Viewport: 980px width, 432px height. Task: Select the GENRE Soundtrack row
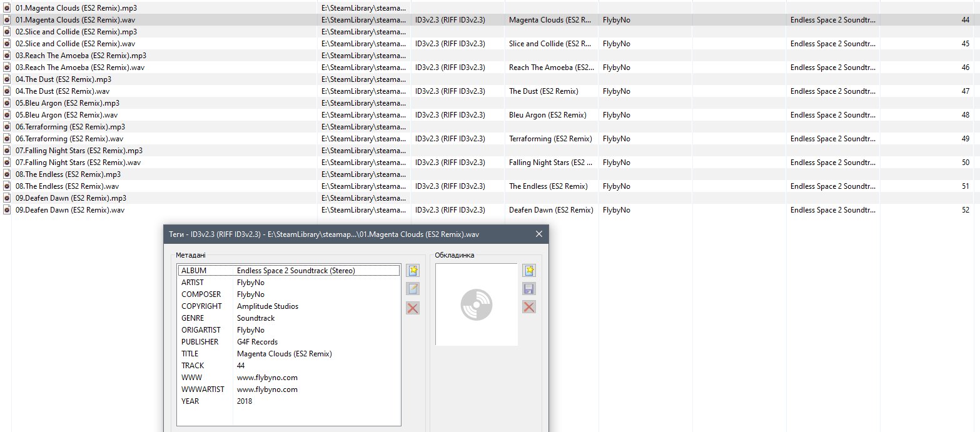click(289, 318)
